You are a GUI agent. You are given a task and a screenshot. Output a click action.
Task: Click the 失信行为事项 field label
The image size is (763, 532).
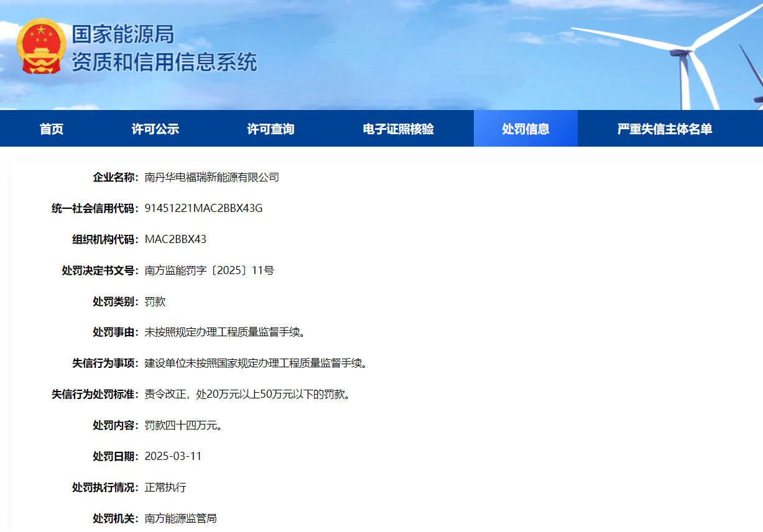click(105, 363)
